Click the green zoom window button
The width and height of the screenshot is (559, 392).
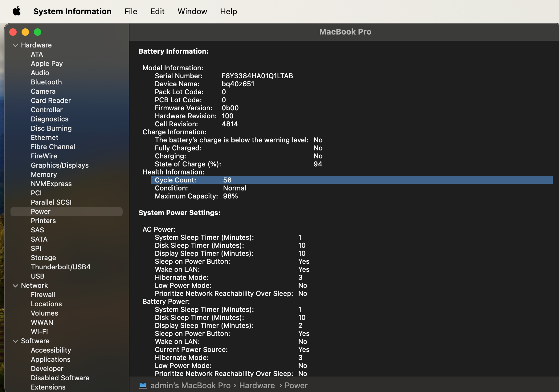click(38, 32)
